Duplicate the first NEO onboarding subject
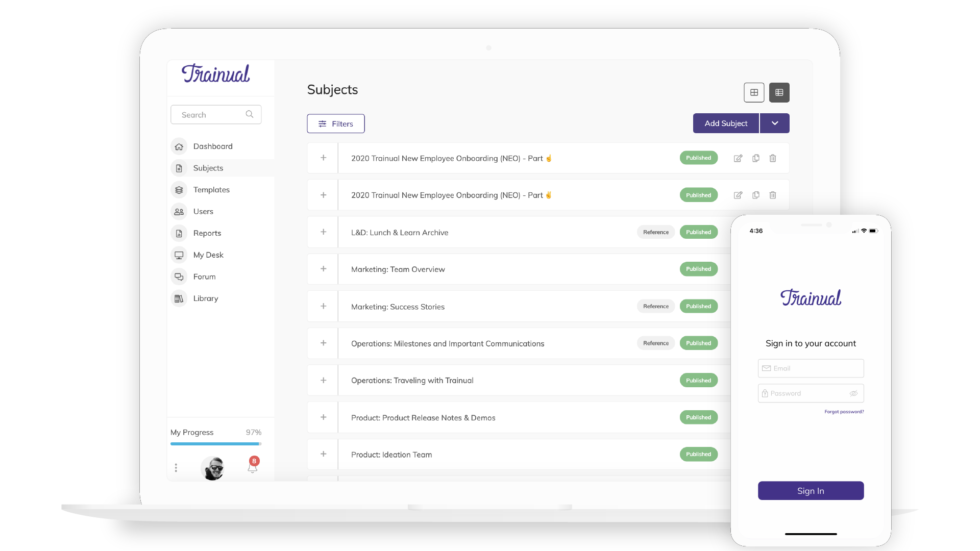 point(756,158)
